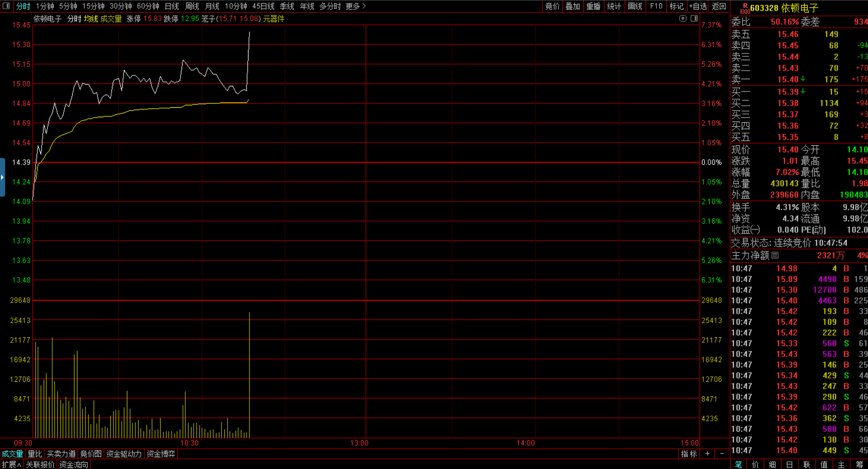Toggle the 均线 average line label
Image resolution: width=868 pixels, height=469 pixels.
pos(91,19)
